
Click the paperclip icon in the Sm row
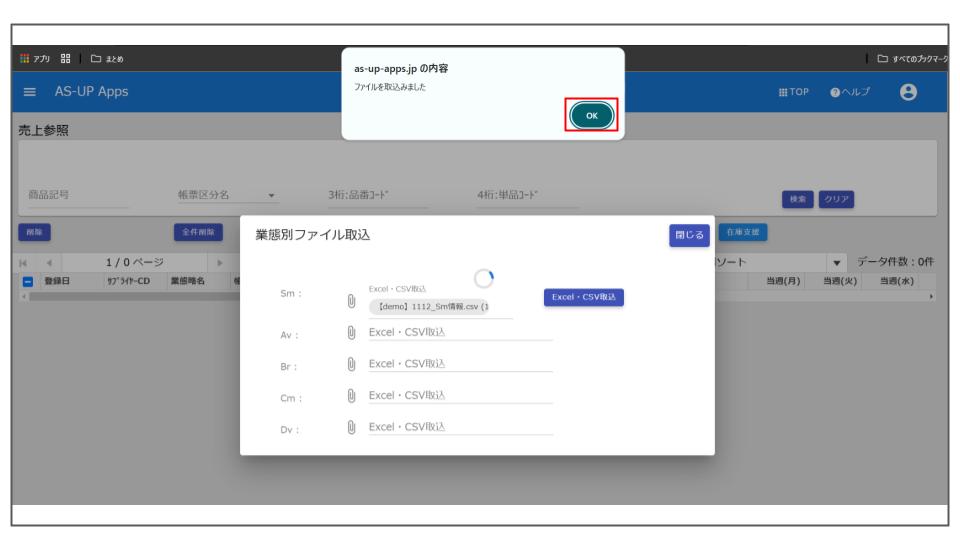coord(352,299)
